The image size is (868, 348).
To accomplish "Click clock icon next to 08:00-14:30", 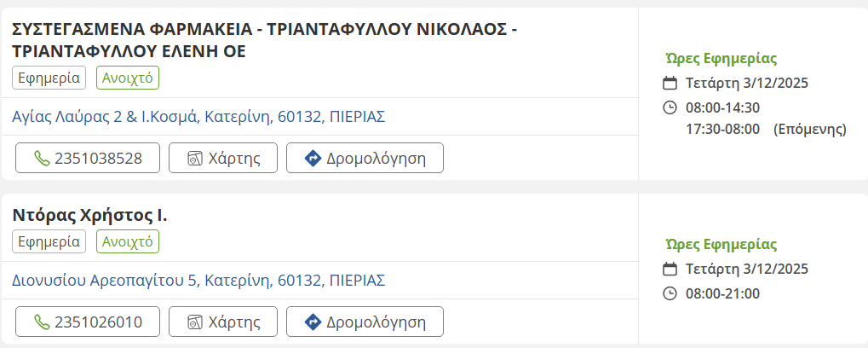I will click(x=670, y=107).
